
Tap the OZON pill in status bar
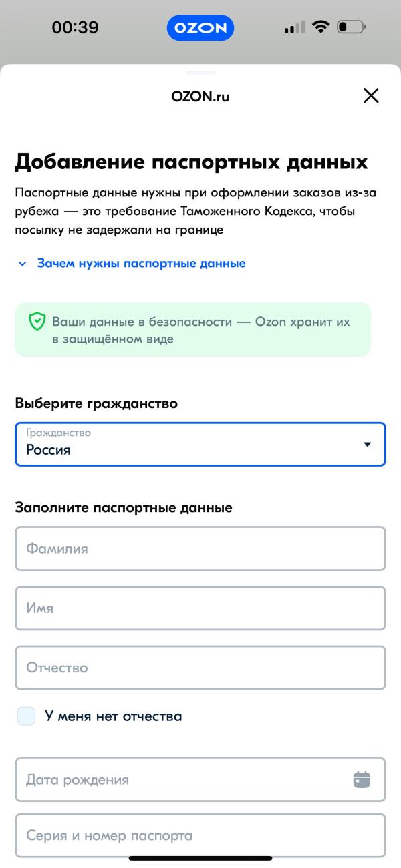(x=200, y=28)
